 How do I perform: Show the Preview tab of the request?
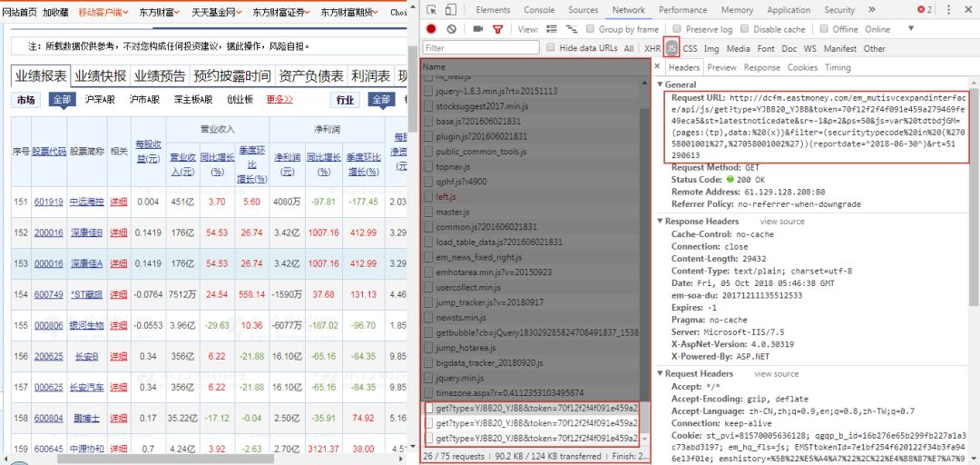(x=722, y=67)
